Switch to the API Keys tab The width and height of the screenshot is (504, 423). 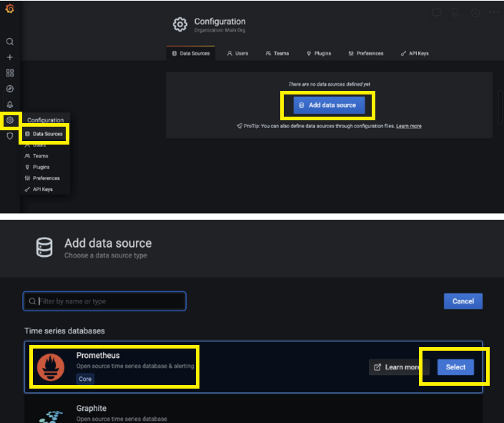point(415,54)
